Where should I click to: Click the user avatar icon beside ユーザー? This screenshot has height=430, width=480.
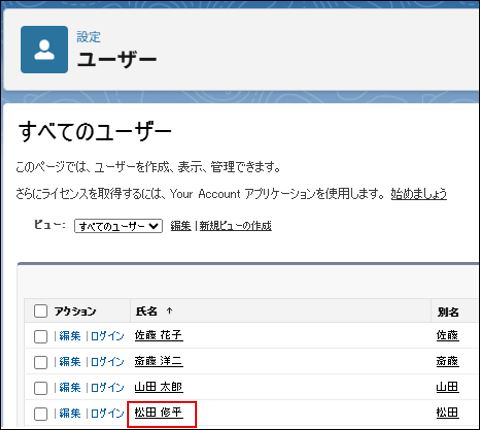(44, 50)
